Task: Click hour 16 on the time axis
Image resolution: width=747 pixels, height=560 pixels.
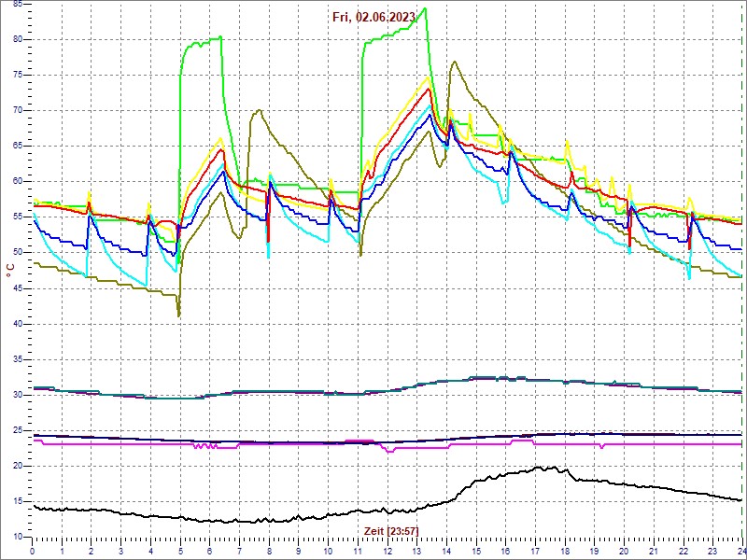Action: [x=505, y=550]
